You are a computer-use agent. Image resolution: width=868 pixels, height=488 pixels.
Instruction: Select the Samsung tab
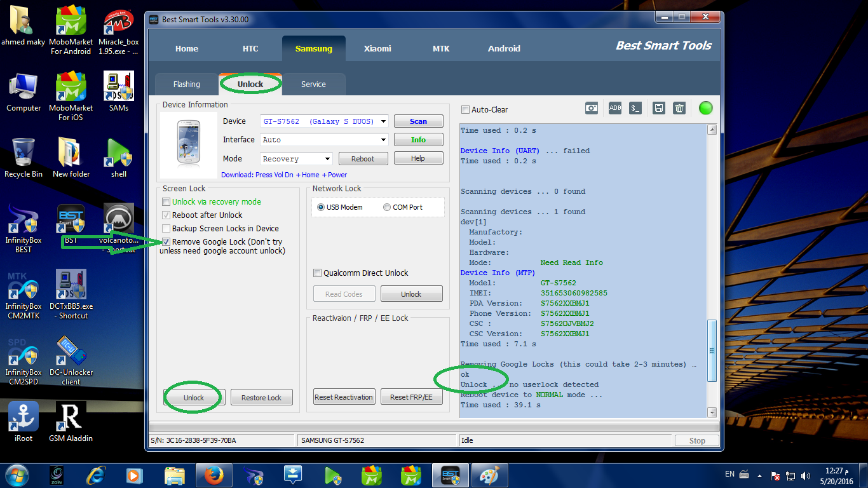(x=314, y=48)
